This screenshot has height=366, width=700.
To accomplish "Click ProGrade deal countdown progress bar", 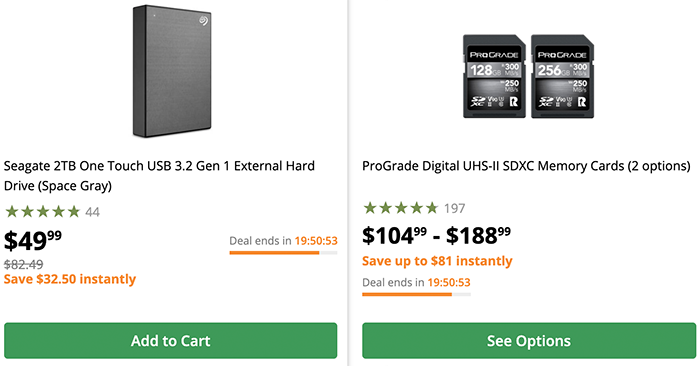I will coord(416,294).
